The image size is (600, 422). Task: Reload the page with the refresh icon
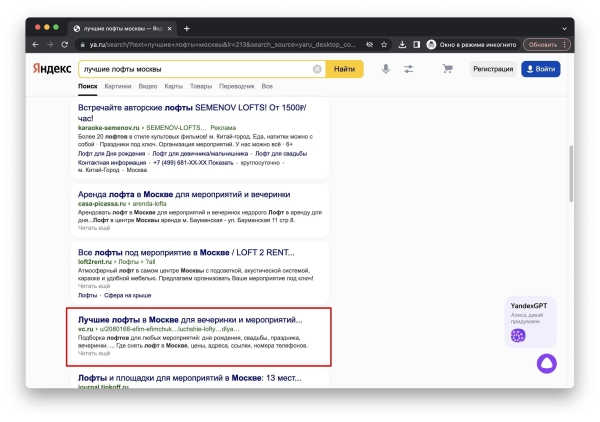[x=65, y=45]
